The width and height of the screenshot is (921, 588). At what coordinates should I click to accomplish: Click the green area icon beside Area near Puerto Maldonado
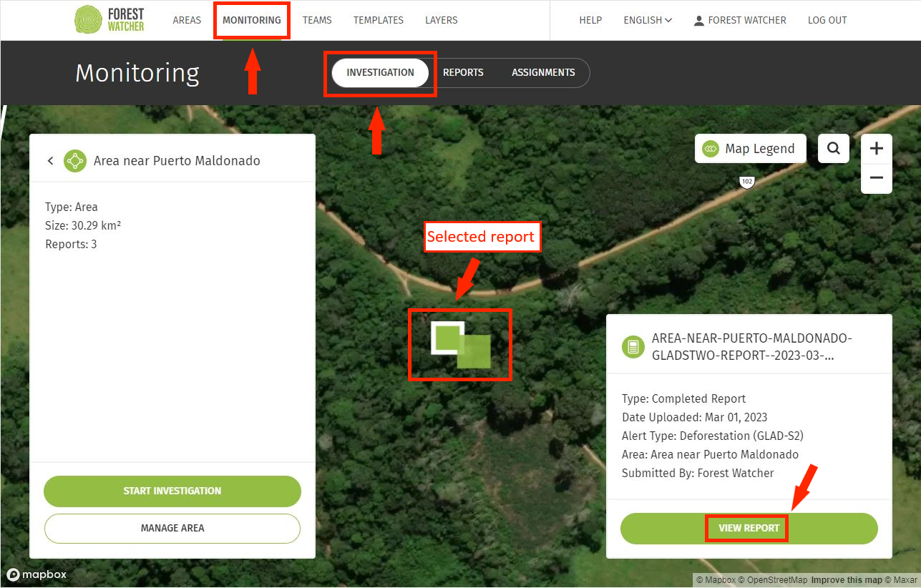coord(75,161)
